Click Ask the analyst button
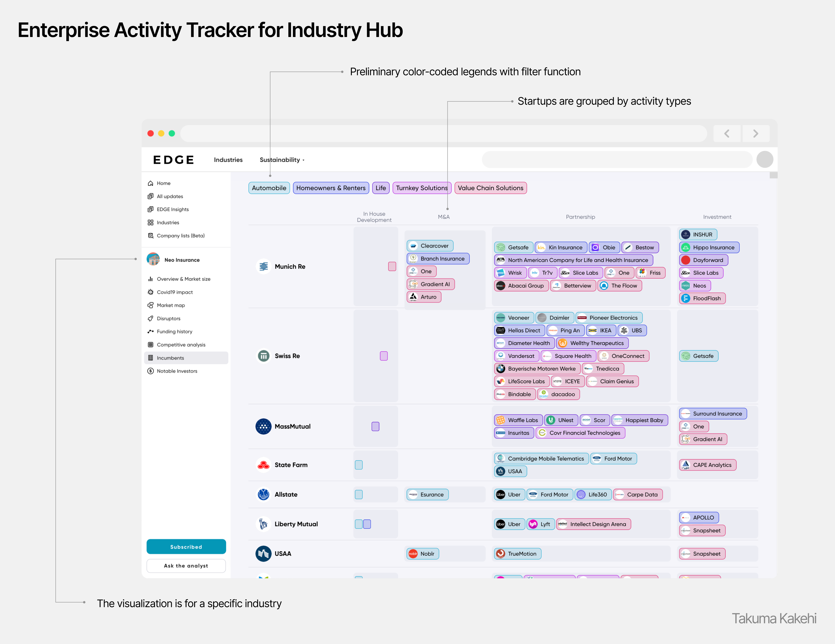The height and width of the screenshot is (644, 835). tap(186, 566)
